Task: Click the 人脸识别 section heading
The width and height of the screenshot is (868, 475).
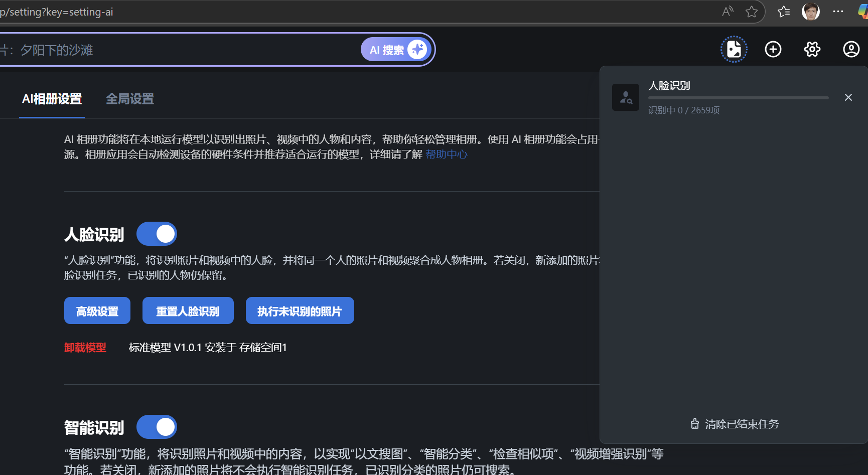Action: pos(94,235)
